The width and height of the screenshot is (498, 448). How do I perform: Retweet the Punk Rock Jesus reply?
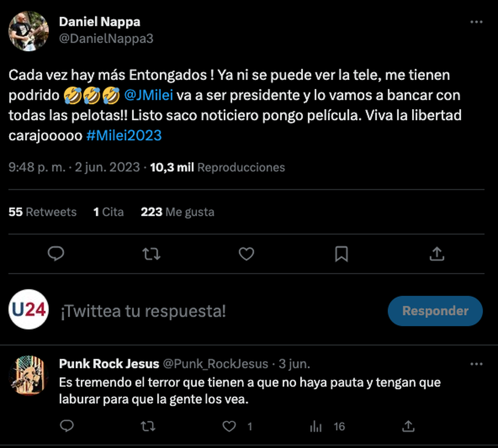148,426
